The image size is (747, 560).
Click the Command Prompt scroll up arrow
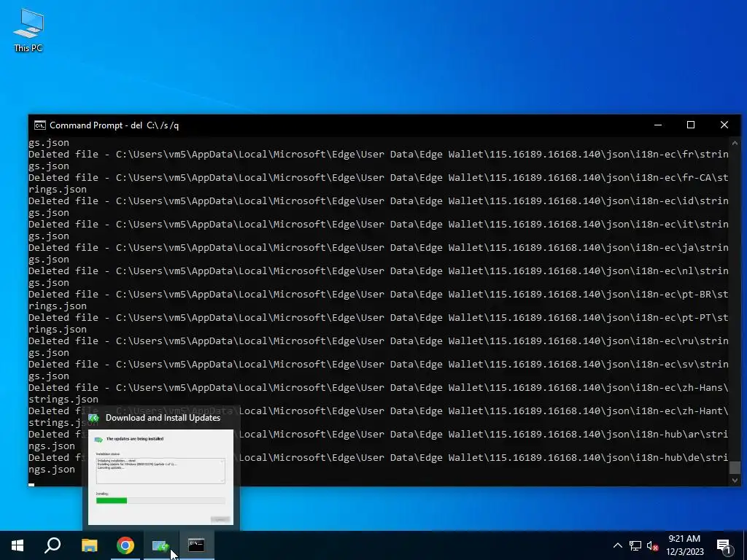(735, 142)
